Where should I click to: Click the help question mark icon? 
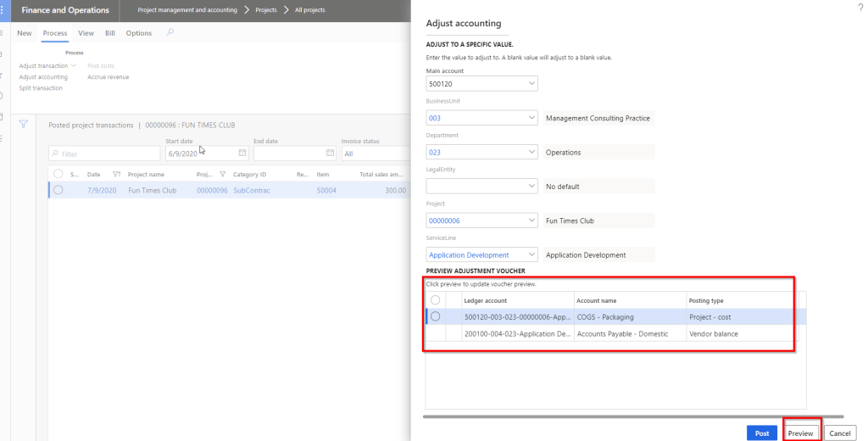pyautogui.click(x=860, y=7)
